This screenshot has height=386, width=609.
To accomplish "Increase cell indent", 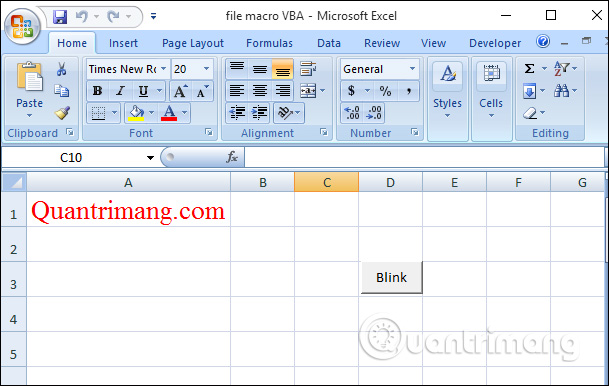I will coord(259,113).
